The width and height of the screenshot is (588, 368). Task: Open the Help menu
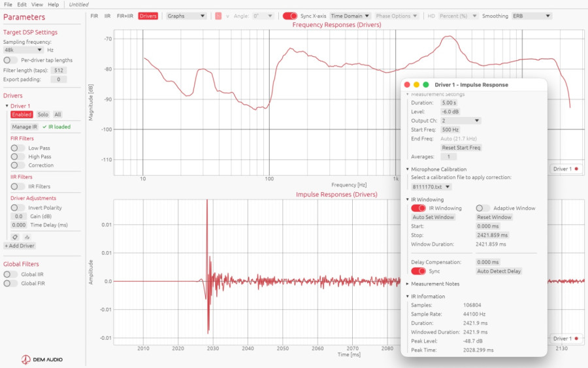coord(54,5)
